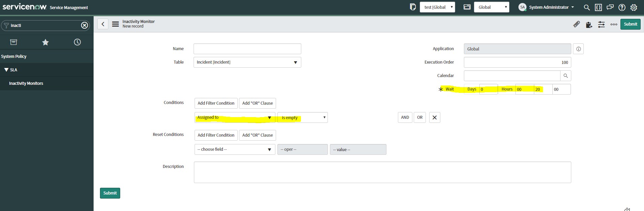Open the global search magnifier
644x211 pixels.
point(587,7)
